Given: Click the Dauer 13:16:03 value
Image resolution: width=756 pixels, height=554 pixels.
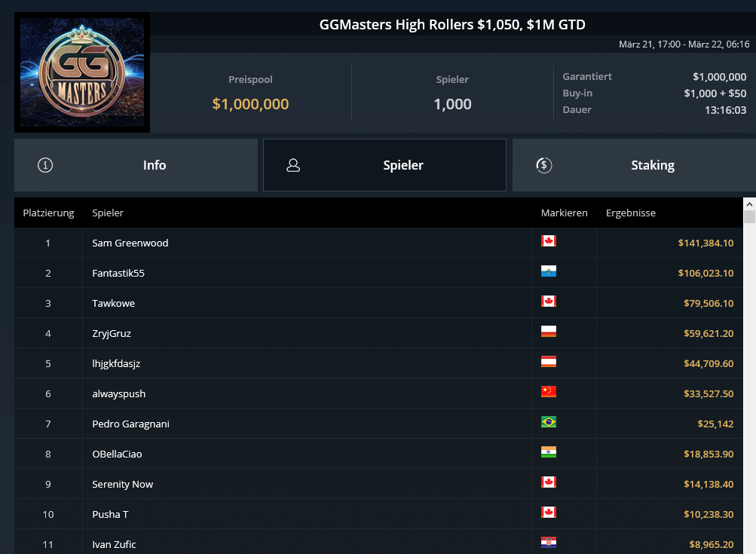Looking at the screenshot, I should (x=726, y=110).
